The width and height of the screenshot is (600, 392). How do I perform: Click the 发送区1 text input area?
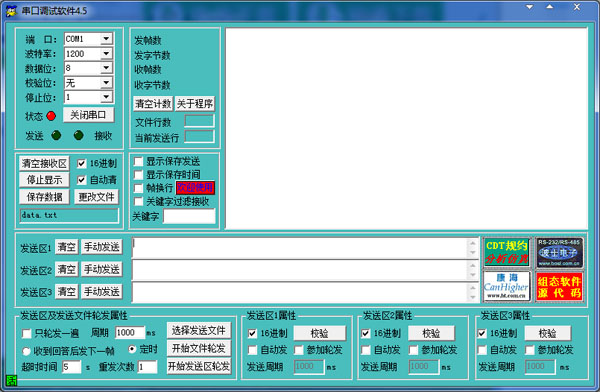(300, 248)
